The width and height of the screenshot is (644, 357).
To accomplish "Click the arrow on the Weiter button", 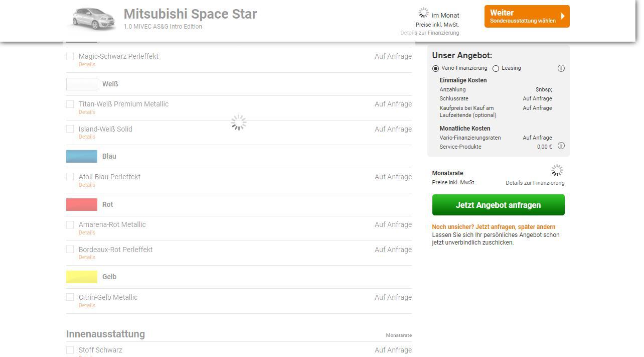I will pyautogui.click(x=563, y=17).
